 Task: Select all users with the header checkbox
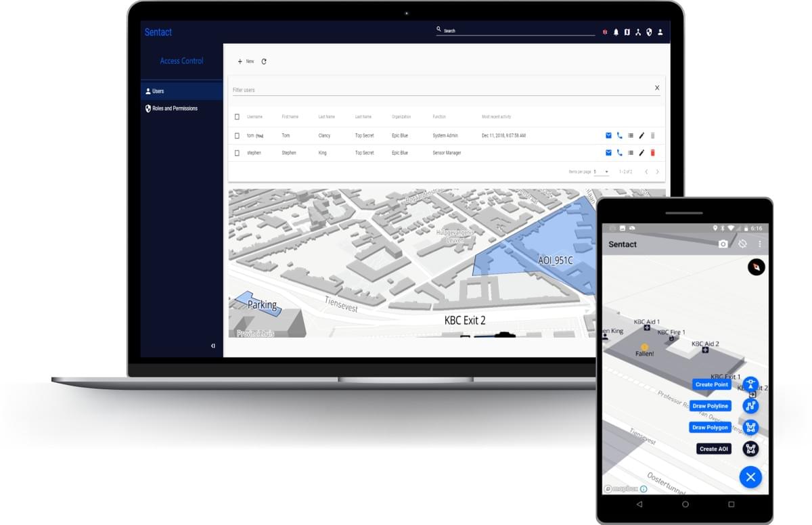(x=237, y=116)
